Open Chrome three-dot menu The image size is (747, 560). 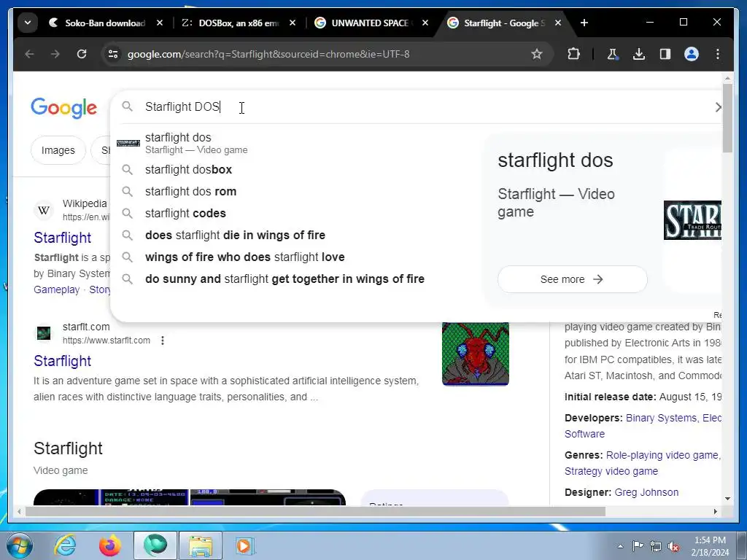coord(718,54)
